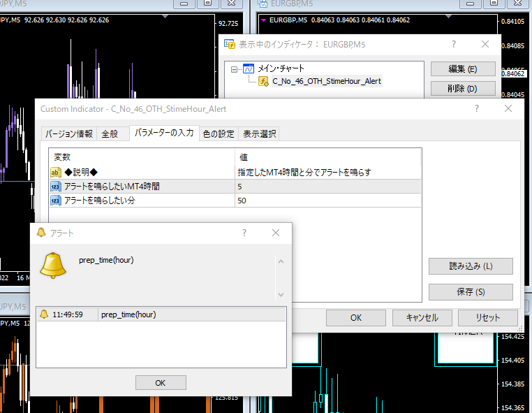The height and width of the screenshot is (413, 532).
Task: Select C_No_46_OTH_StimeHour_Alert indicator entry
Action: [x=327, y=81]
